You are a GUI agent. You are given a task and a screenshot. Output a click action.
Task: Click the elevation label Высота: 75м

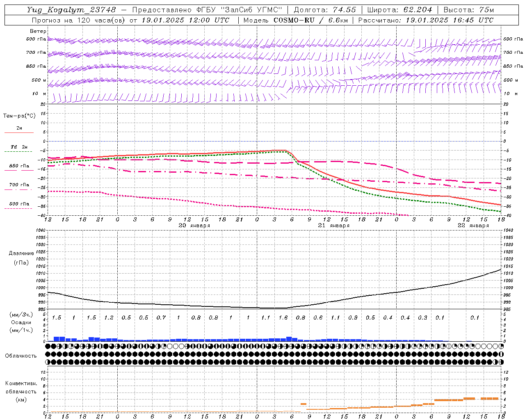469,10
